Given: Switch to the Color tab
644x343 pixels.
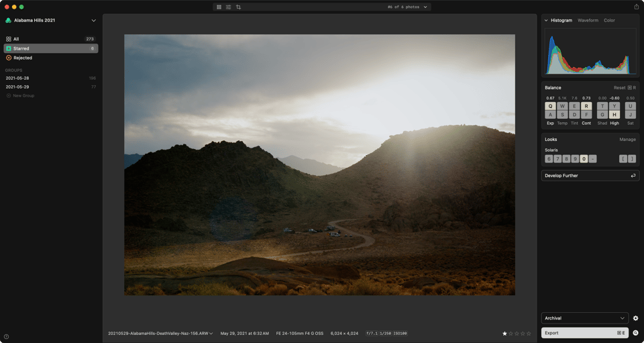Looking at the screenshot, I should (x=609, y=20).
